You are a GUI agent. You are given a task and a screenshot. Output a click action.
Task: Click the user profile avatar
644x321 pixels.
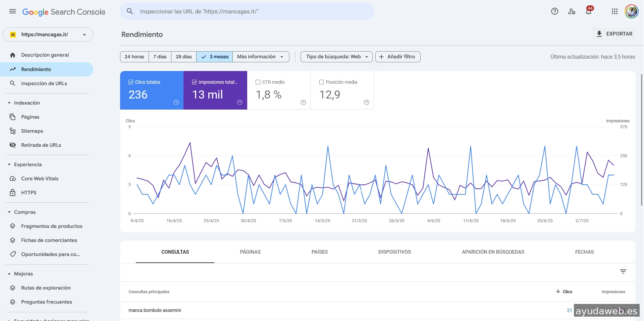(631, 11)
